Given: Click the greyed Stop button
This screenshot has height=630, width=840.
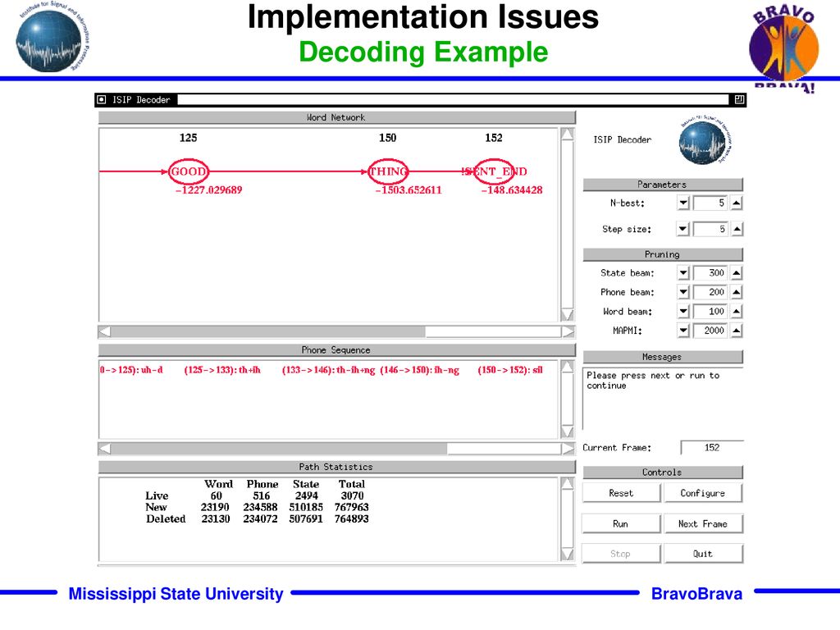Looking at the screenshot, I should pos(622,554).
